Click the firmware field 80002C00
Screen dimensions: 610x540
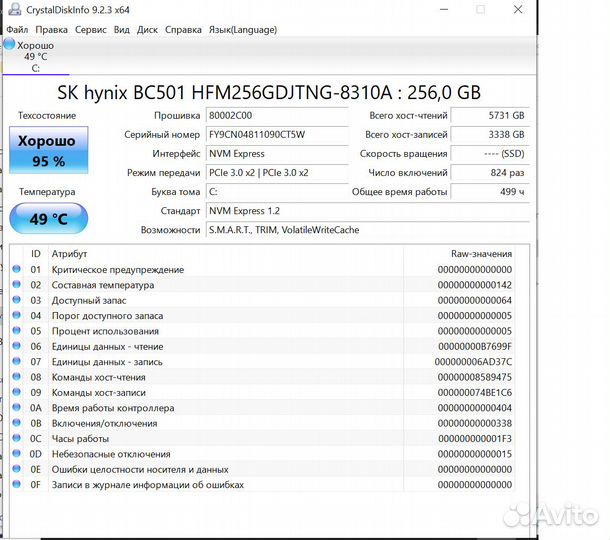coord(277,116)
